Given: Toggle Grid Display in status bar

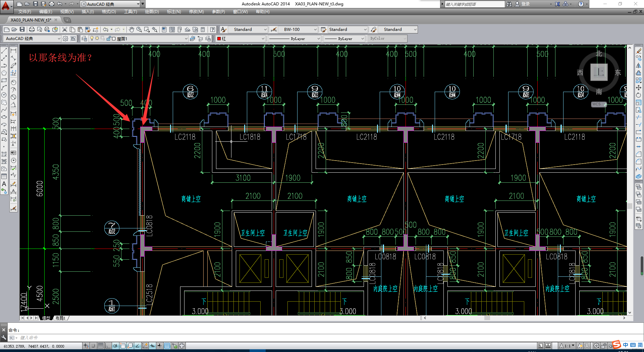Looking at the screenshot, I should click(101, 346).
